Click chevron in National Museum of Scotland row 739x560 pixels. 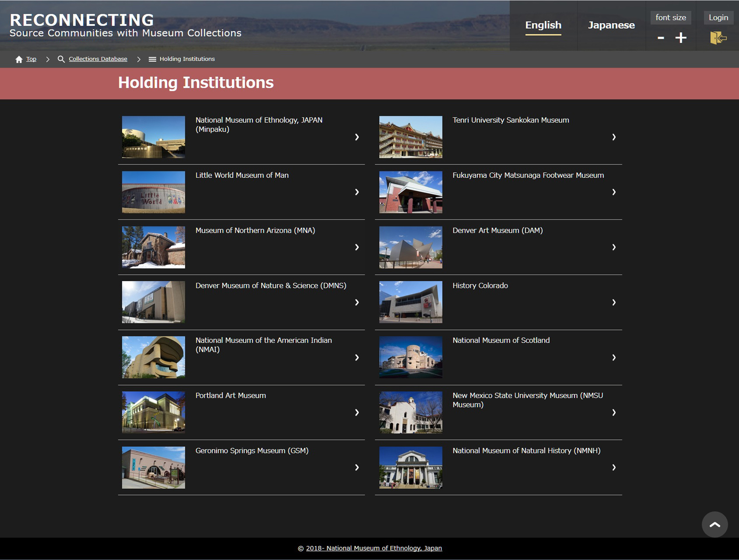coord(614,357)
